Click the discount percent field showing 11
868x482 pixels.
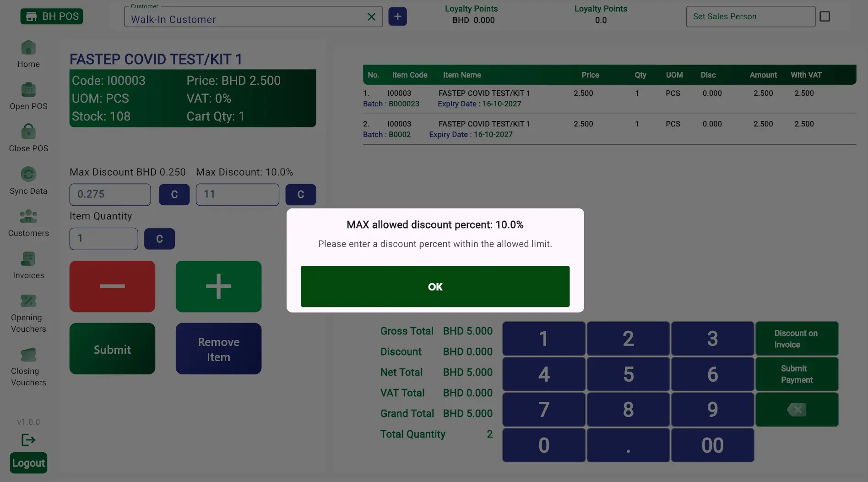(237, 194)
